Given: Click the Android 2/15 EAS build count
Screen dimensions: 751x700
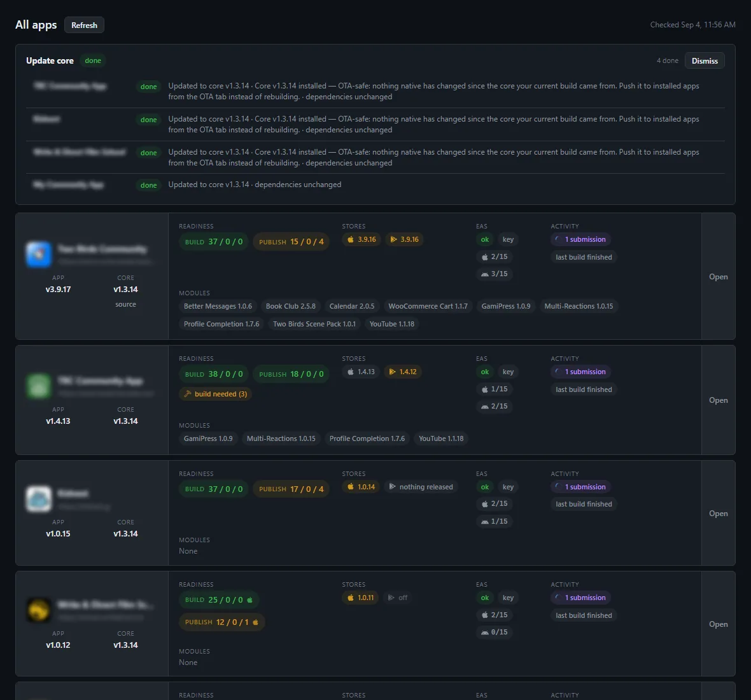Looking at the screenshot, I should point(495,406).
